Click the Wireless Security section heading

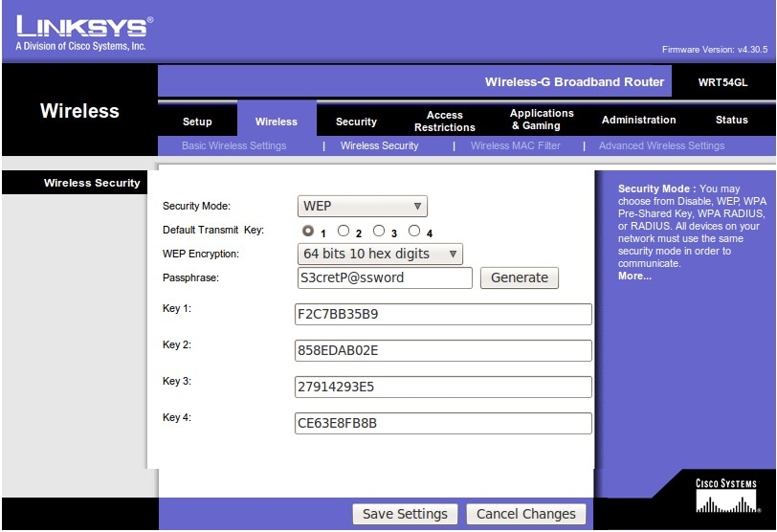click(x=92, y=183)
